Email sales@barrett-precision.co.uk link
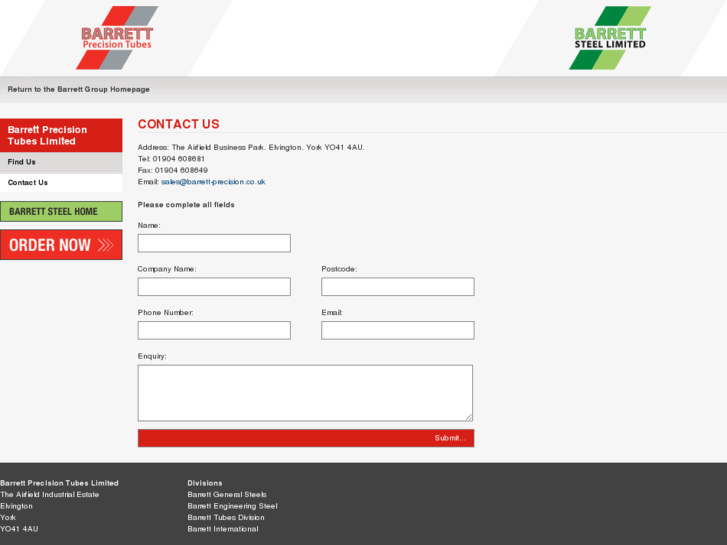Screen dimensions: 727x545 point(213,182)
